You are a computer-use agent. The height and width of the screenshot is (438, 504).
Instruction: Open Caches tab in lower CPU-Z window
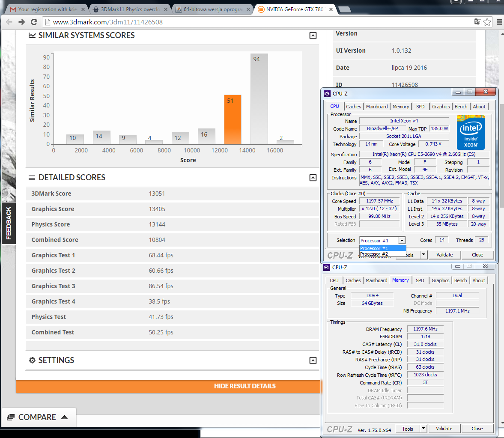point(353,280)
